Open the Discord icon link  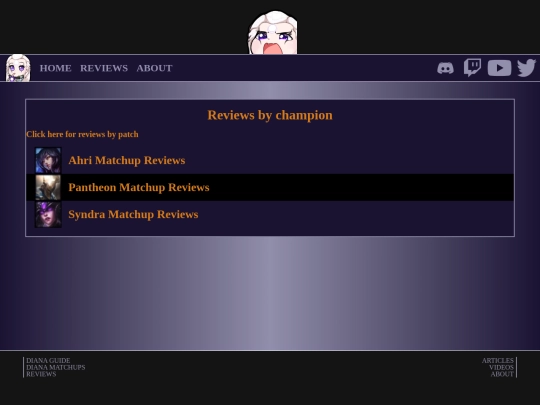tap(445, 68)
